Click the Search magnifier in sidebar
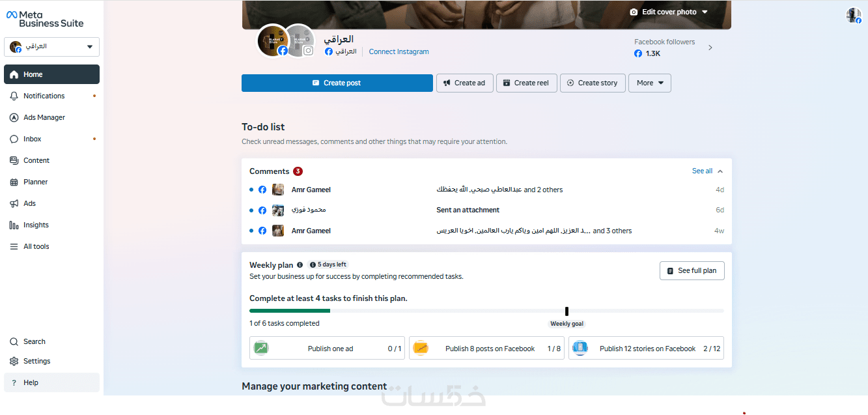868x415 pixels. point(14,341)
